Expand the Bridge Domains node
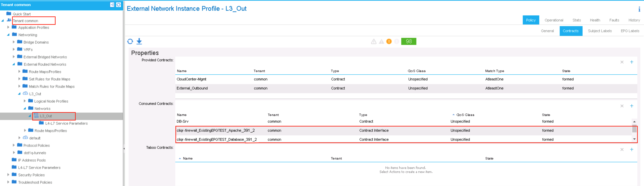The image size is (644, 186). click(14, 42)
